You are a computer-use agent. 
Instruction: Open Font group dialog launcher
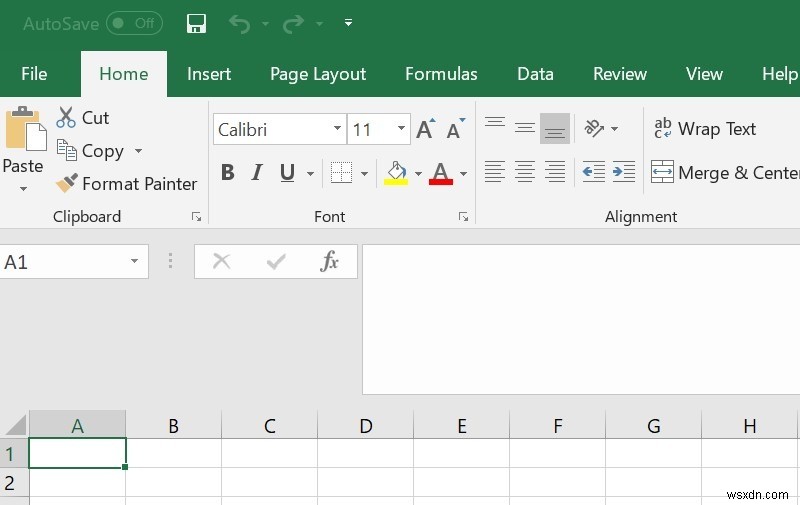pos(463,217)
